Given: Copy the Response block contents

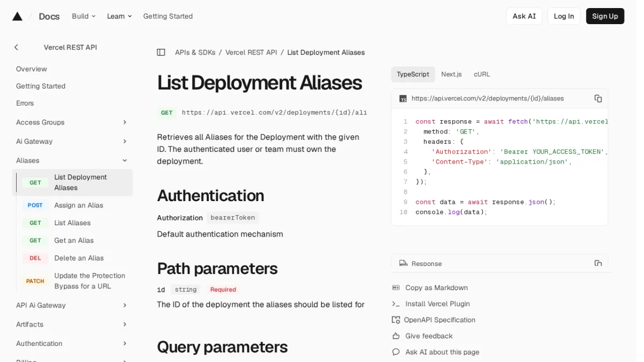Looking at the screenshot, I should coord(598,263).
